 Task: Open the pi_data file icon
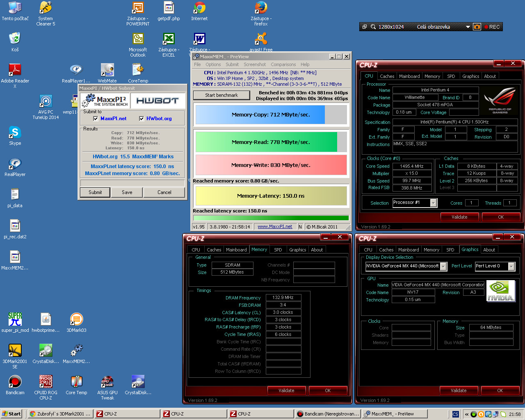click(x=15, y=195)
